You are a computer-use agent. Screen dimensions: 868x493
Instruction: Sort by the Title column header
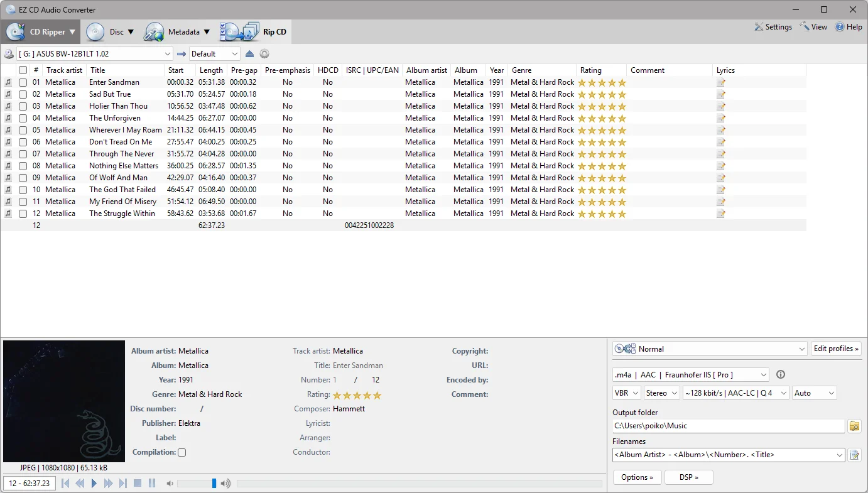[125, 70]
